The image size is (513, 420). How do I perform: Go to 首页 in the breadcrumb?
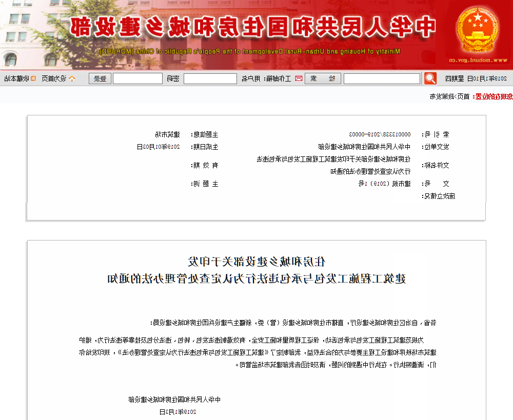463,96
